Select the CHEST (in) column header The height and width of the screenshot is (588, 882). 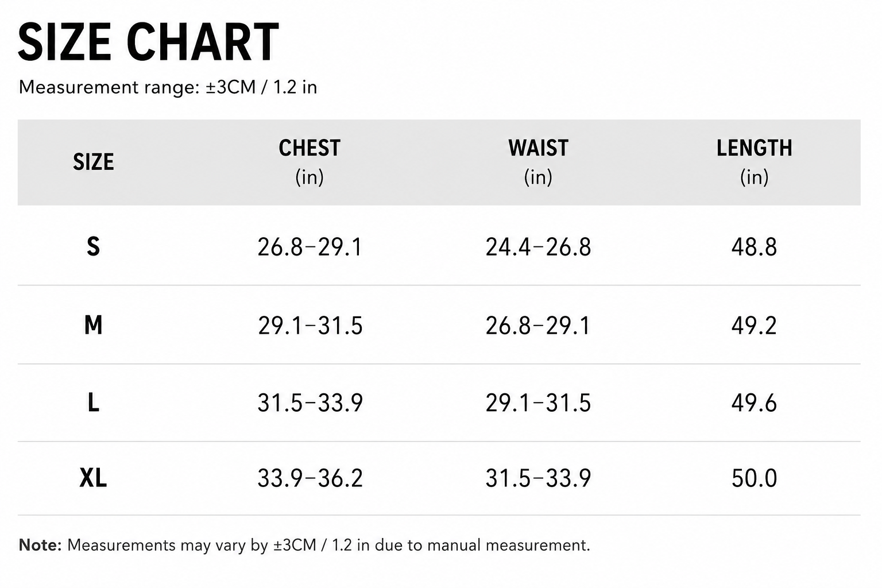(x=310, y=162)
